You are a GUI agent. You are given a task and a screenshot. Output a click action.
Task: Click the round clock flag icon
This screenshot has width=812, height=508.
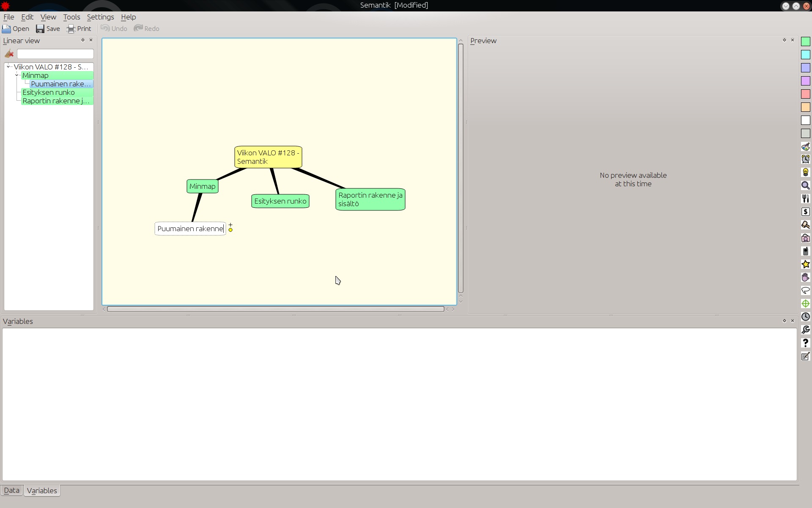click(806, 317)
